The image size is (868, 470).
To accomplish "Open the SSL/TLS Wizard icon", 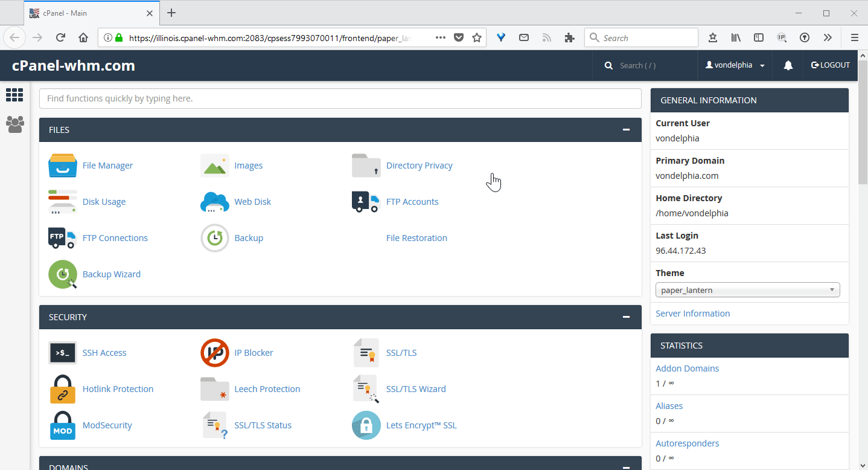I will 366,389.
